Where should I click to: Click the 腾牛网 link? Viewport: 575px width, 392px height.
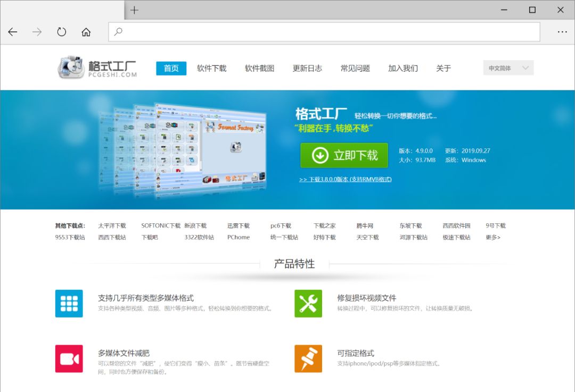coord(365,226)
